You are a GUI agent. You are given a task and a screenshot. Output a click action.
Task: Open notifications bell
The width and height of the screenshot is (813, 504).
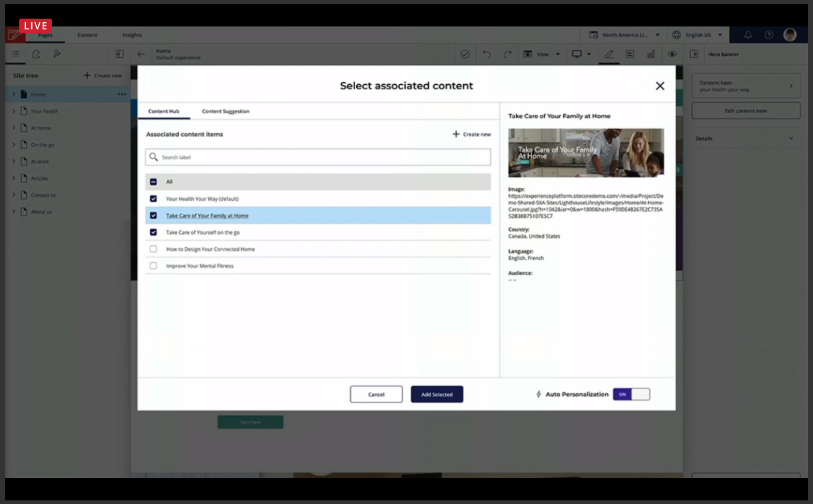tap(748, 35)
